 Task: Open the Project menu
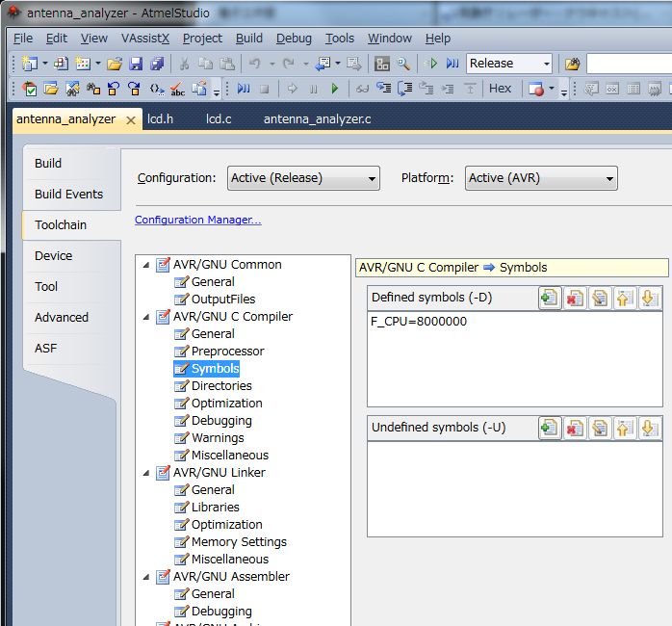(x=202, y=39)
